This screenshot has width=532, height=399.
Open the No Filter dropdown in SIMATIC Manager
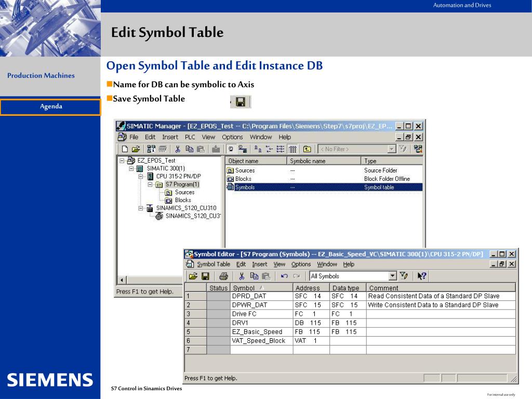tap(392, 149)
